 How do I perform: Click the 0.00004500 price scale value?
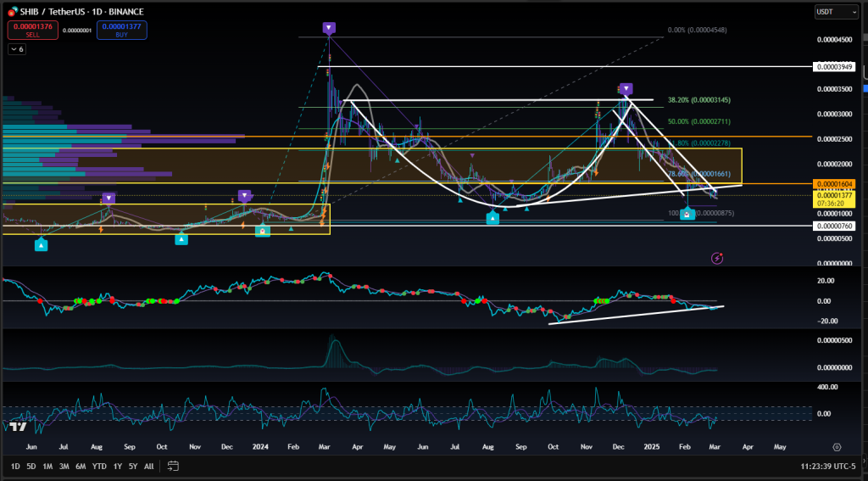click(x=835, y=39)
